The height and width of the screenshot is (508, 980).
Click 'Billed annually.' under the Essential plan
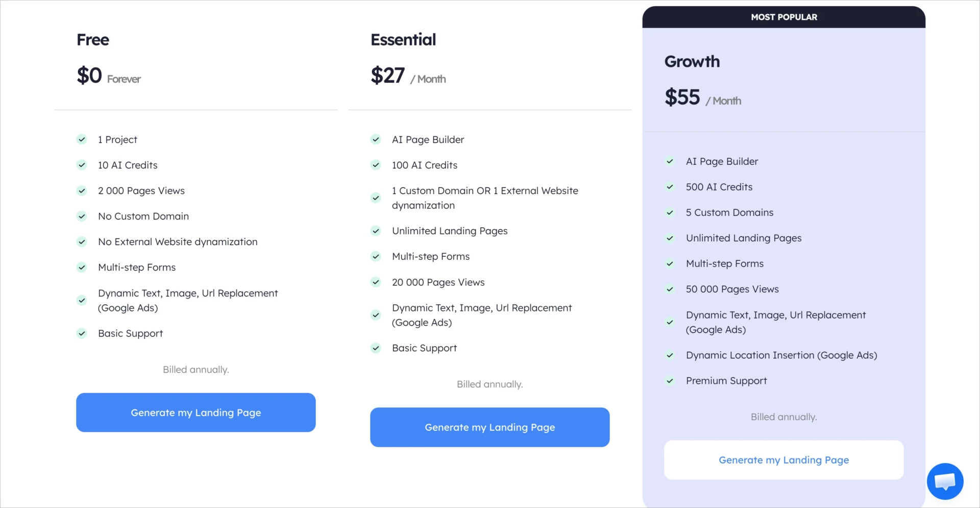click(489, 384)
